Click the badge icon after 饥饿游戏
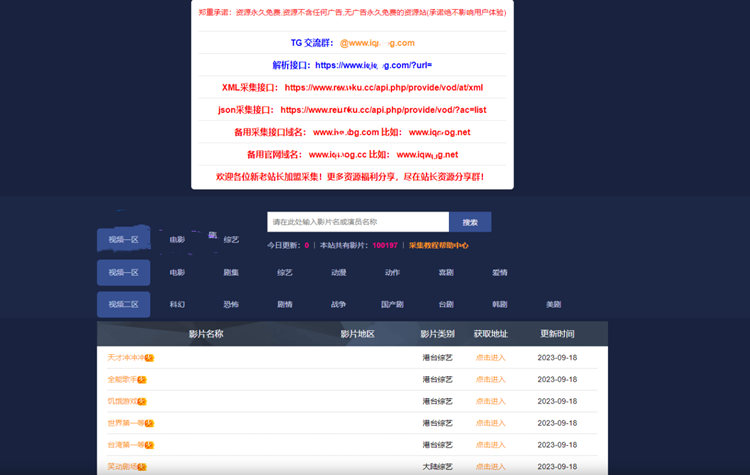750x475 pixels. tap(141, 401)
